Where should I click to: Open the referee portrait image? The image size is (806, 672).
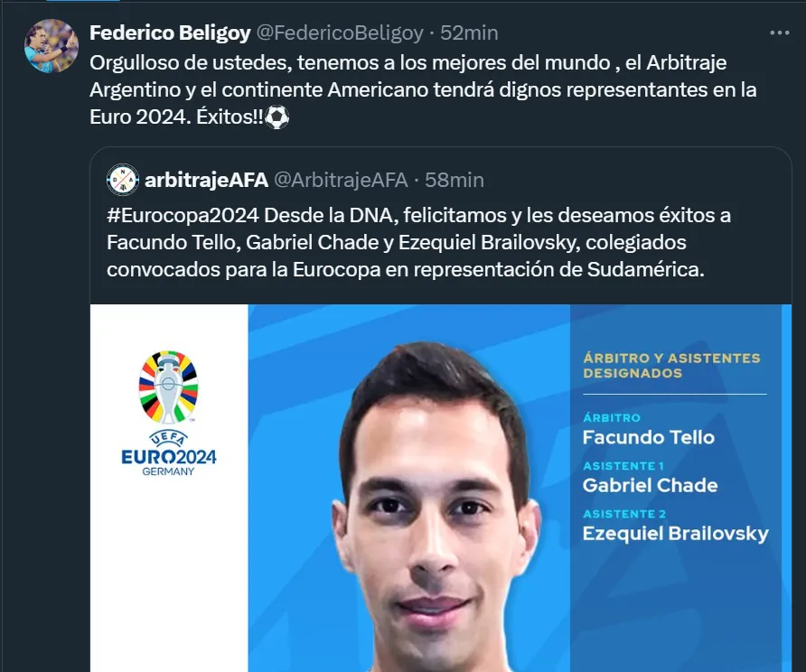click(436, 506)
